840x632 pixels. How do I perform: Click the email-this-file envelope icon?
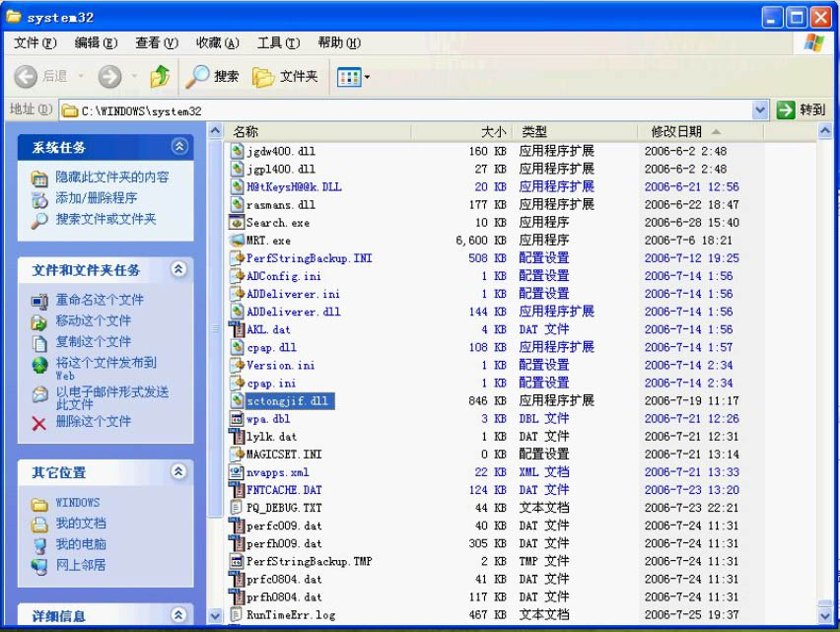coord(39,394)
